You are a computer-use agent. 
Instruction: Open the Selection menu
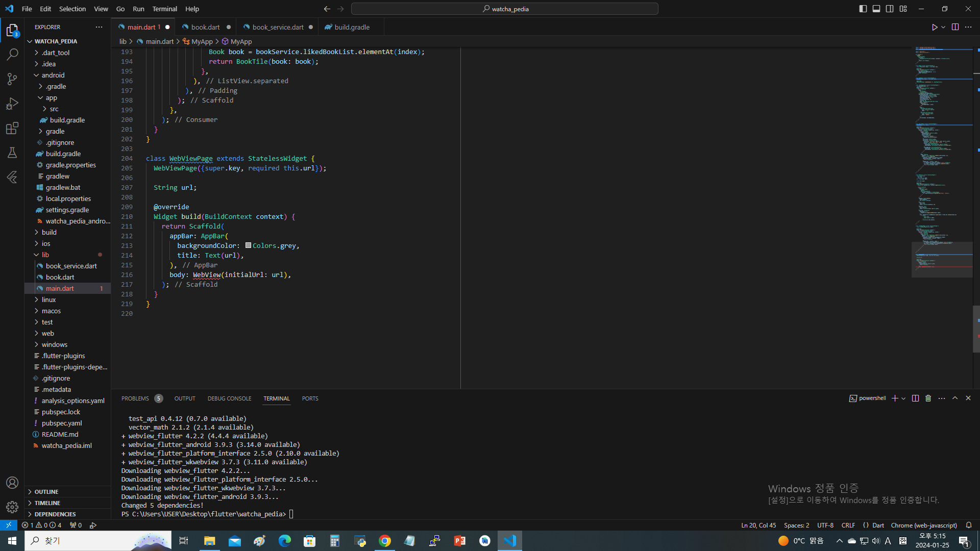click(72, 9)
